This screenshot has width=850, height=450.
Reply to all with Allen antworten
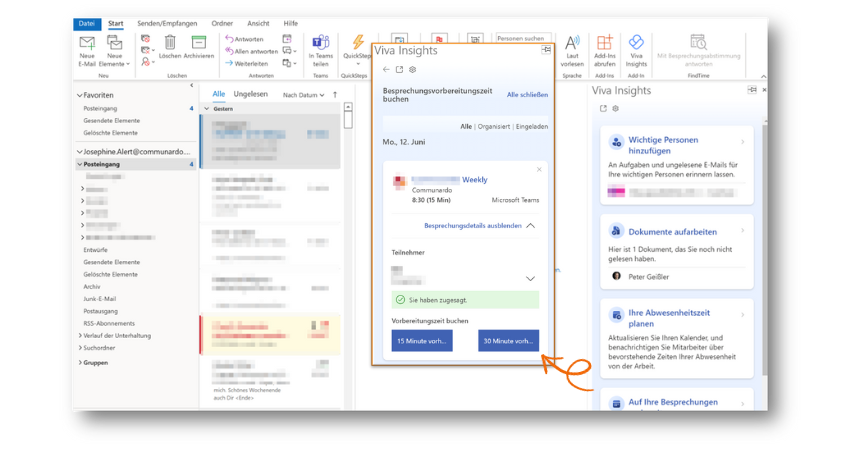[x=252, y=51]
